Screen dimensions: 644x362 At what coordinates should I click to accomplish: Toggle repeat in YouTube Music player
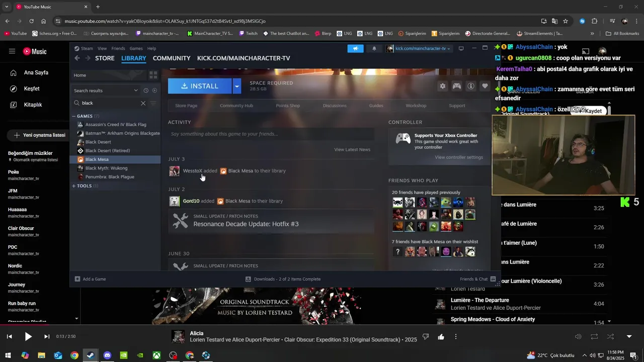(594, 336)
